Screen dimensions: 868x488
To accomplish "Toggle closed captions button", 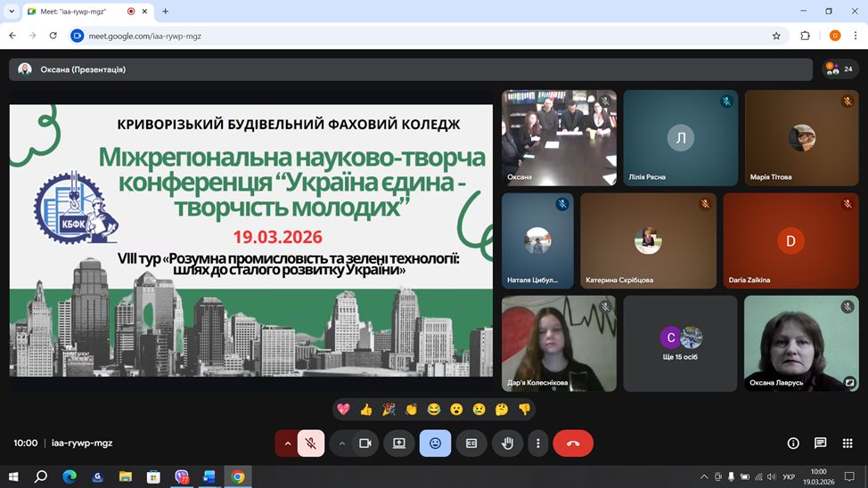I will [x=471, y=443].
